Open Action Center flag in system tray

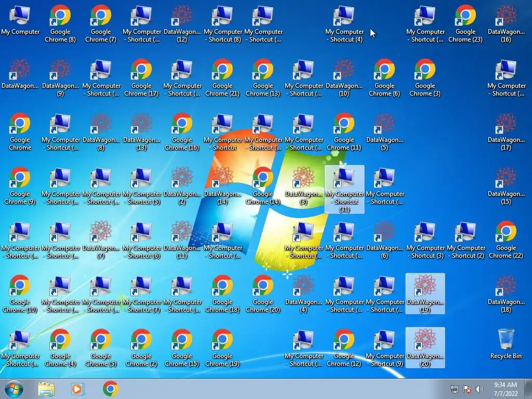tap(467, 389)
